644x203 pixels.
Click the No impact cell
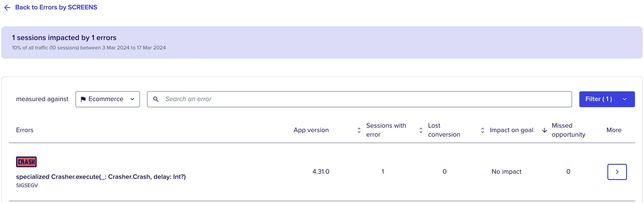click(506, 171)
